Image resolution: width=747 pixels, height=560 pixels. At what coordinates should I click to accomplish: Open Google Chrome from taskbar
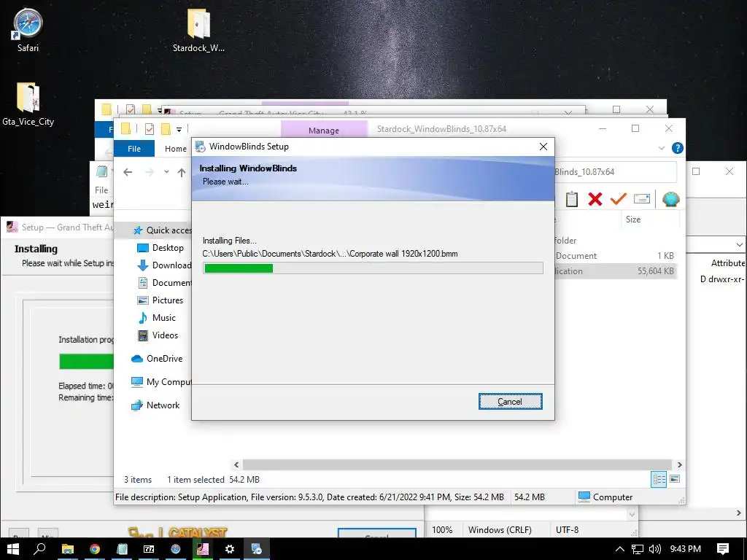tap(94, 549)
